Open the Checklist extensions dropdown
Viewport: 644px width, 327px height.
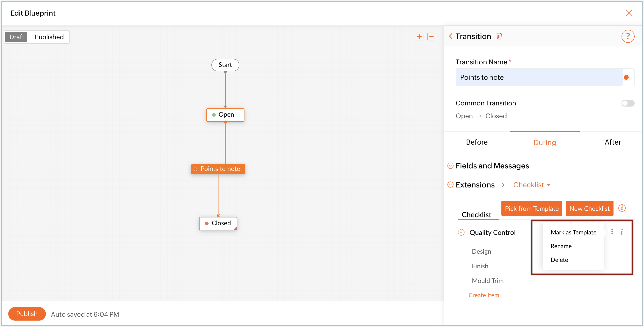531,185
